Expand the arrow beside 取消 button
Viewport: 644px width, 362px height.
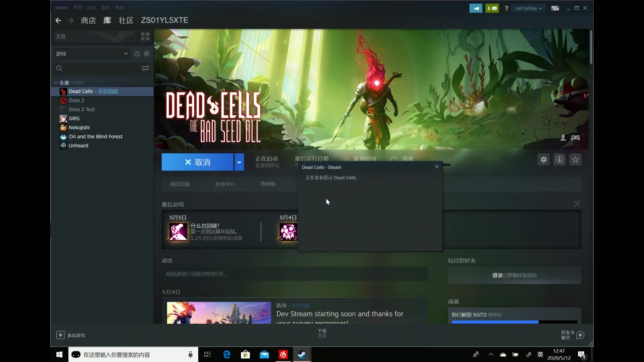(239, 162)
